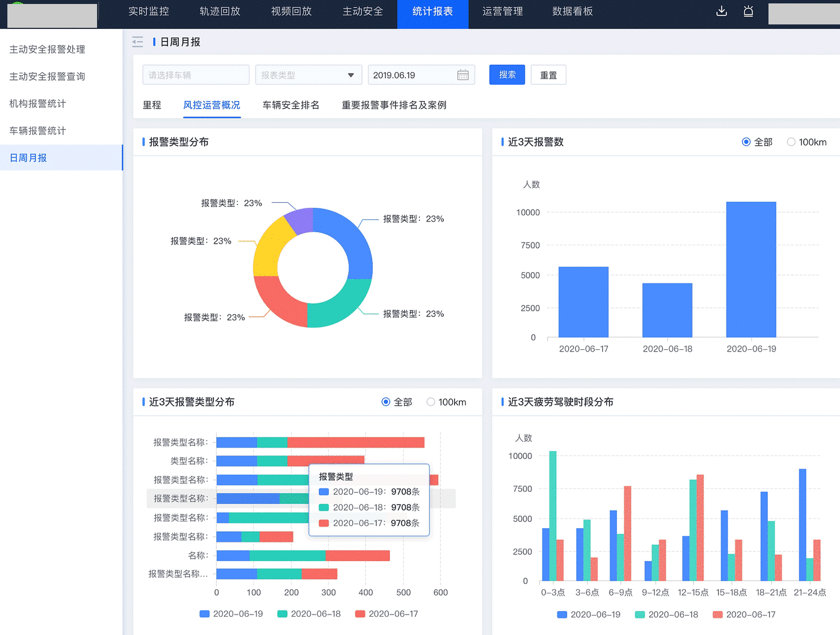840x635 pixels.
Task: Toggle the 2020-06-18 legend in fatigue driving chart
Action: point(666,615)
